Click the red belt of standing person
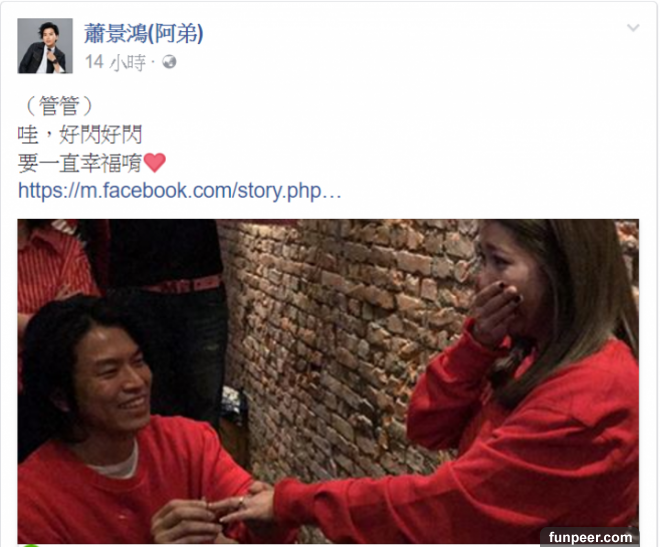Image resolution: width=660 pixels, height=547 pixels. point(185,285)
